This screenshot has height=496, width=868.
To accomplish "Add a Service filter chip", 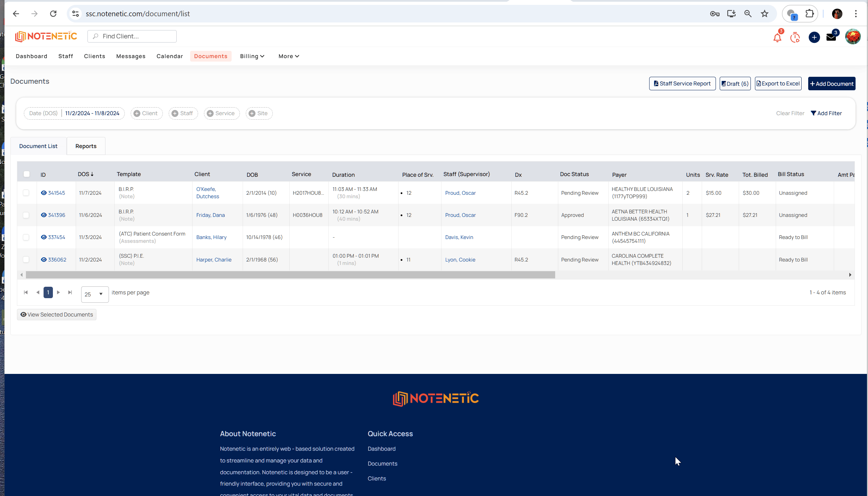I will point(222,113).
